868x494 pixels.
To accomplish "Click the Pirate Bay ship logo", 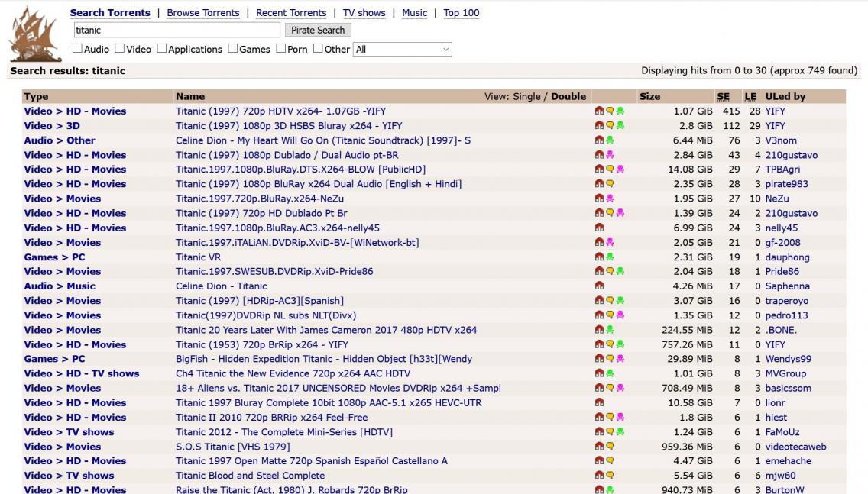I will tap(35, 34).
